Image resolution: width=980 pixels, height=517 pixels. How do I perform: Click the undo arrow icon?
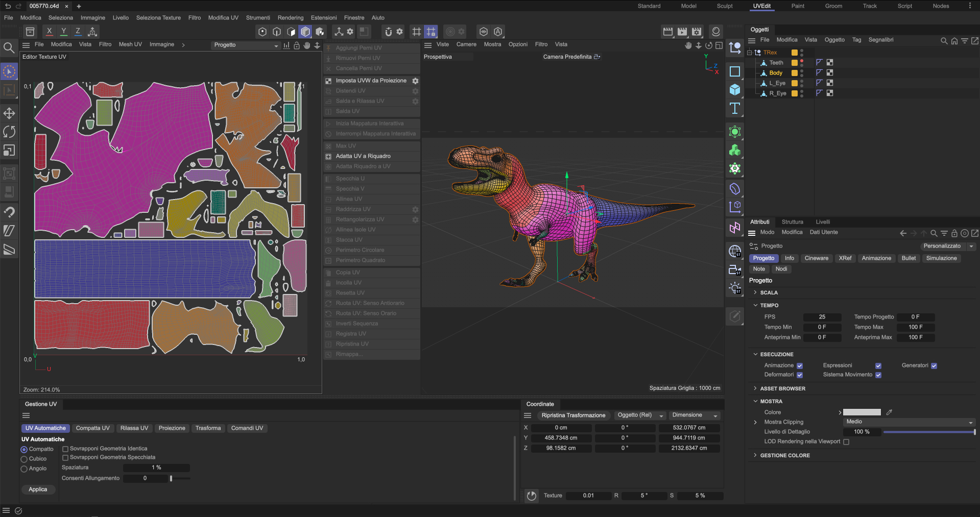pos(8,6)
